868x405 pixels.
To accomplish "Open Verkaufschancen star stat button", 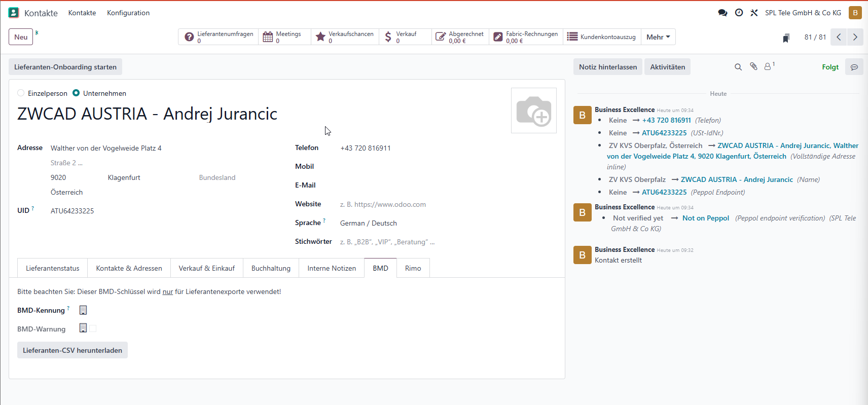I will click(x=345, y=37).
